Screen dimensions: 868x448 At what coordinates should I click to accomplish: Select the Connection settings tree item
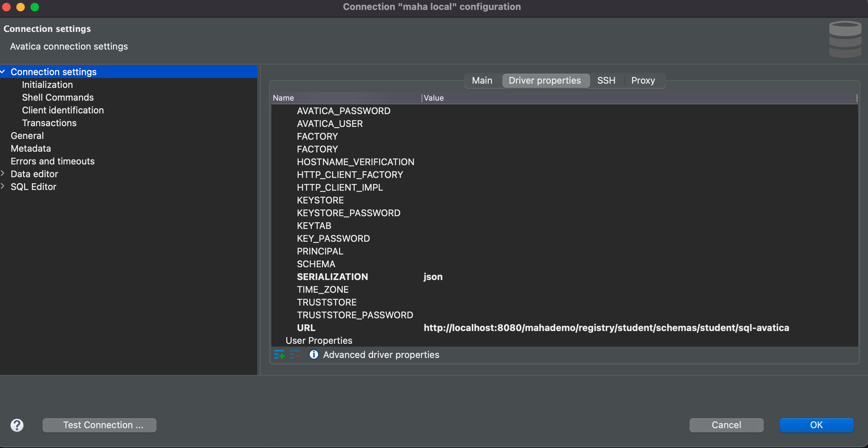point(129,72)
